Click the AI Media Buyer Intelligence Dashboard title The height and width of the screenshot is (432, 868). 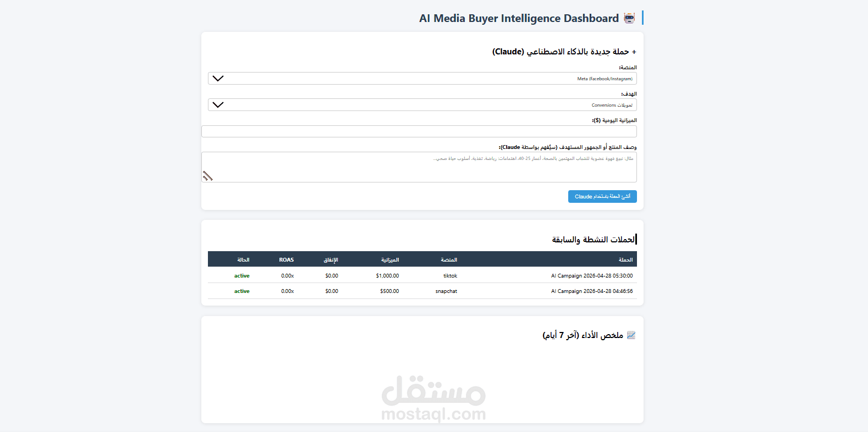[519, 18]
